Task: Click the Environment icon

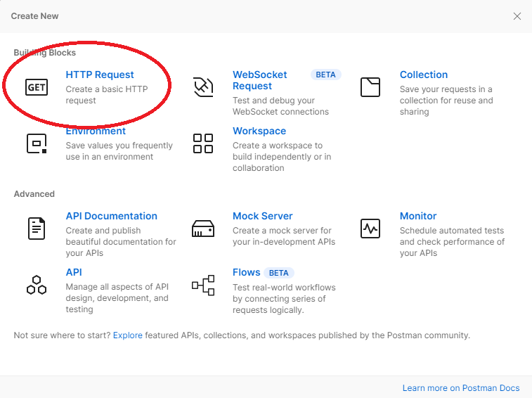Action: tap(37, 143)
